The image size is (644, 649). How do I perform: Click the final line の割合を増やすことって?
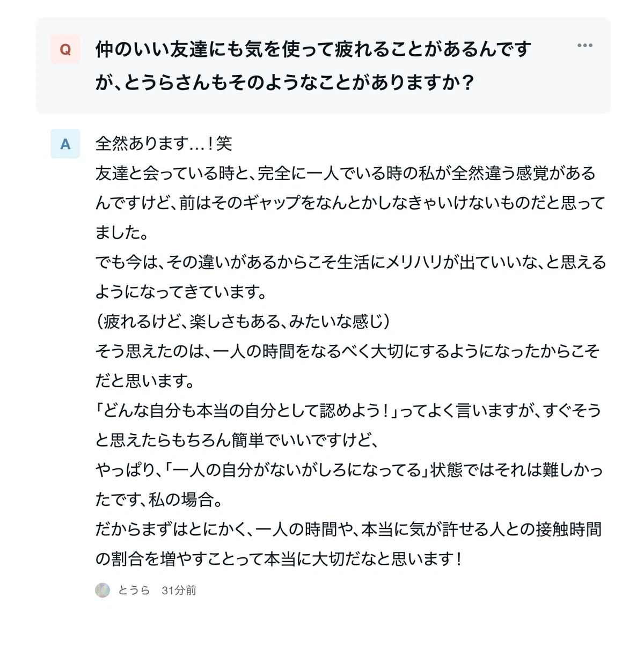pos(279,559)
